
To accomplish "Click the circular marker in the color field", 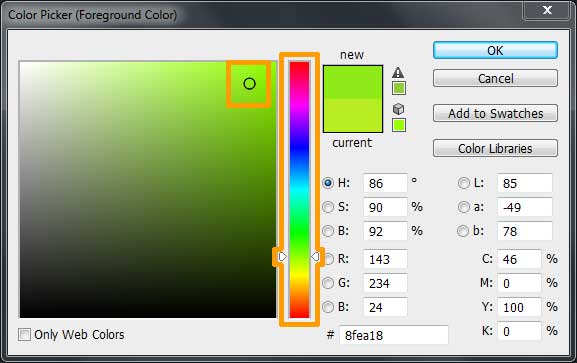I will tap(249, 84).
